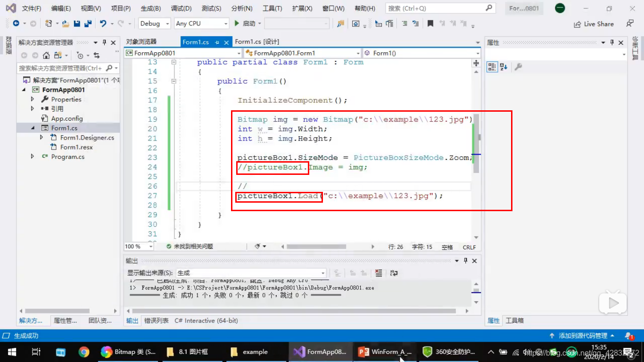Screen dimensions: 644x362
Task: Click the 启动 start debugging button
Action: pyautogui.click(x=245, y=24)
